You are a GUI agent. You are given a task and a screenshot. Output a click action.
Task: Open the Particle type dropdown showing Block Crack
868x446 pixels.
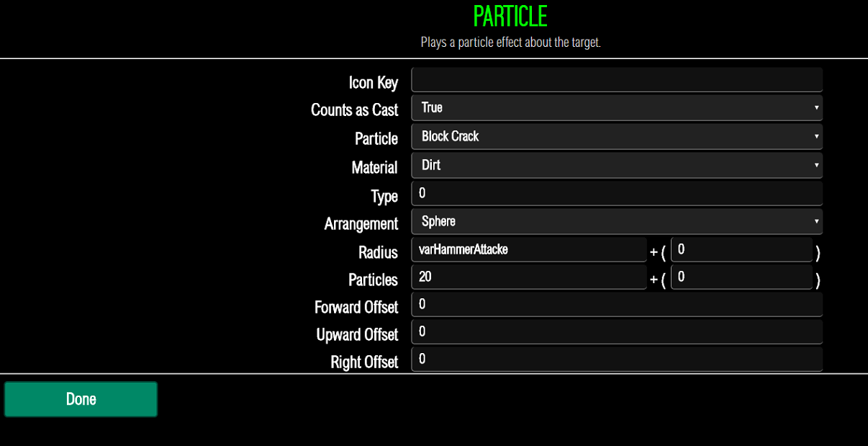coord(616,136)
